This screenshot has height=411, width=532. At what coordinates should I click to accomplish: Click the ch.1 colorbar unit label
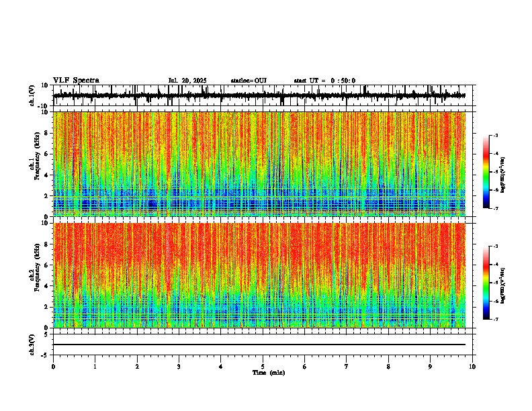(503, 175)
